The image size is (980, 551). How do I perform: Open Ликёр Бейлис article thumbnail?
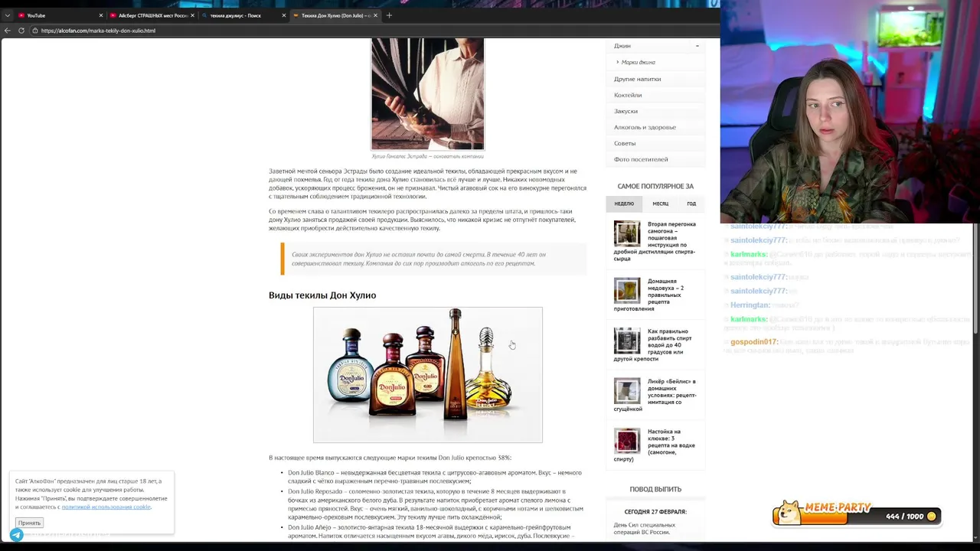click(627, 390)
